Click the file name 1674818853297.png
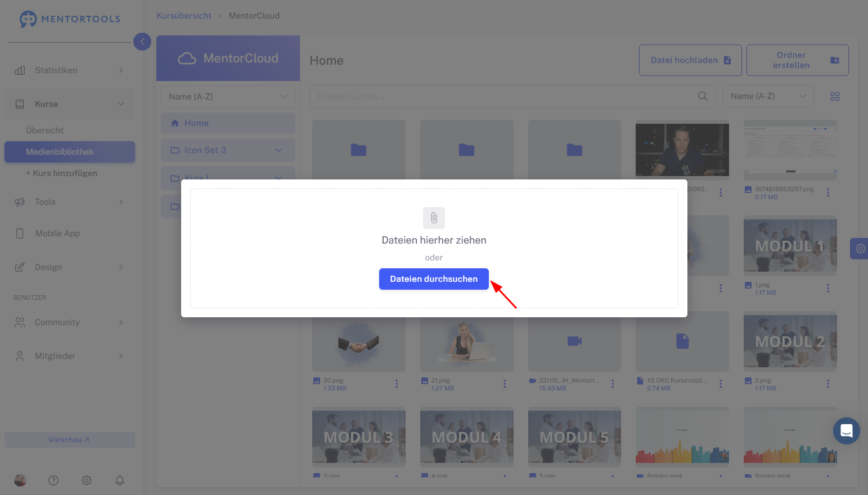Viewport: 868px width, 495px height. (784, 189)
